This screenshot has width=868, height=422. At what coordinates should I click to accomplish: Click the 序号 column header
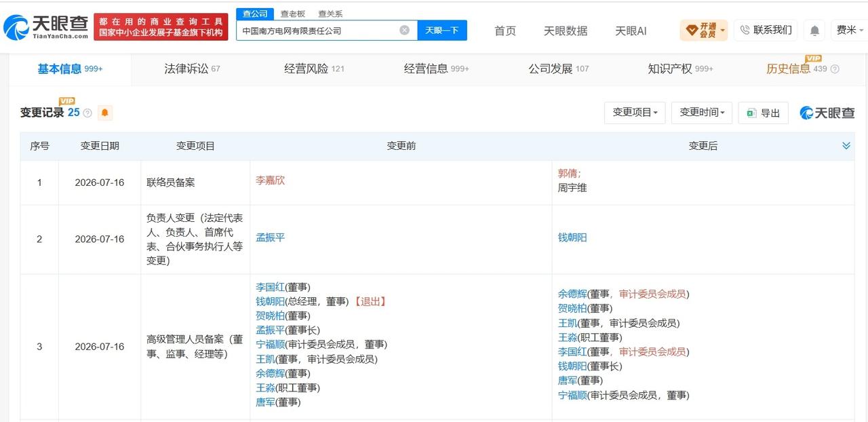click(39, 146)
